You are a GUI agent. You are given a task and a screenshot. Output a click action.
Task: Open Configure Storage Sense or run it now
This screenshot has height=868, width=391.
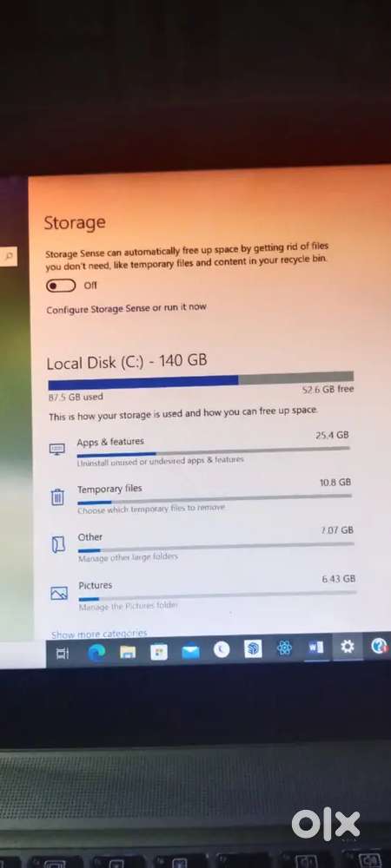click(x=126, y=308)
